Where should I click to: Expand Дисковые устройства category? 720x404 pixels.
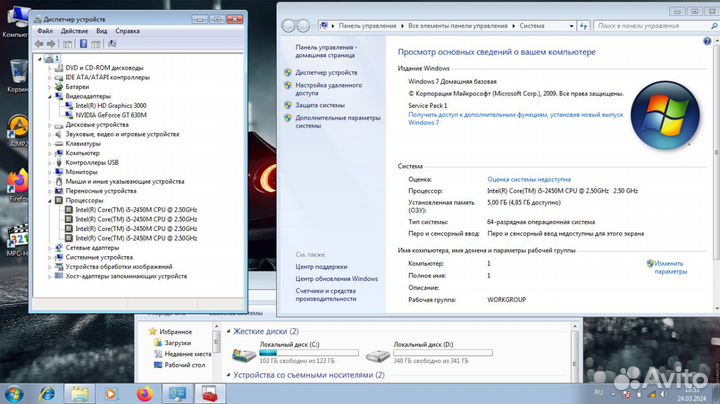pos(50,125)
